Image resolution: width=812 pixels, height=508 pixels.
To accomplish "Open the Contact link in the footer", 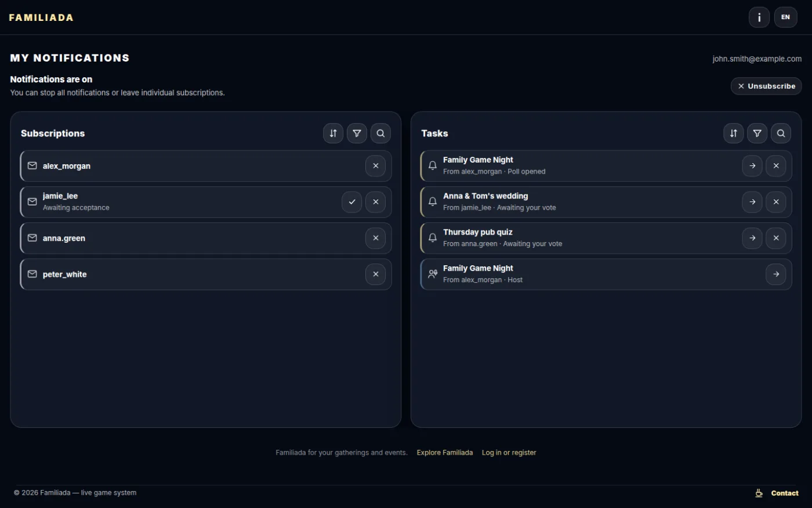I will (x=785, y=493).
